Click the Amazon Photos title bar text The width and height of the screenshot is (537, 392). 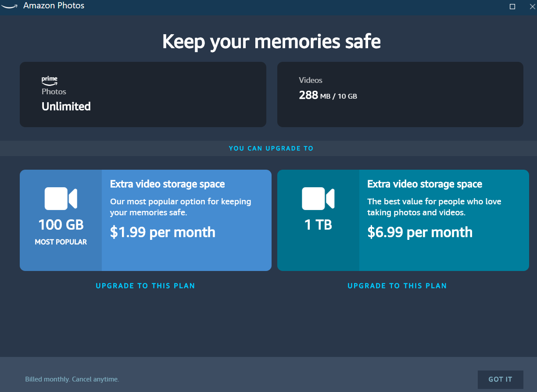point(54,6)
